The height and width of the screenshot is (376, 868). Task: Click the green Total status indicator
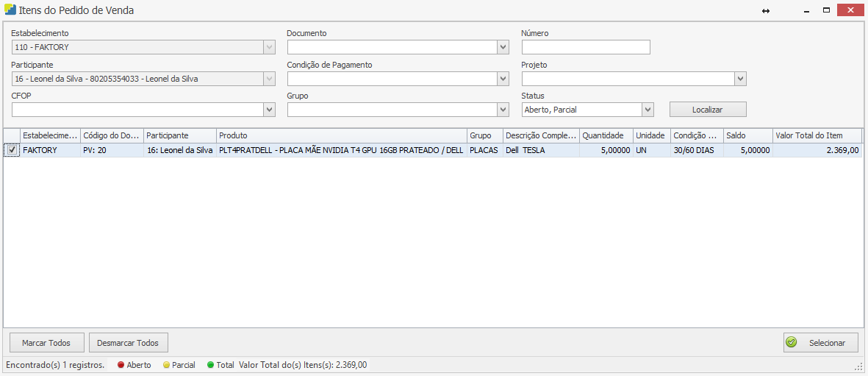pos(210,365)
